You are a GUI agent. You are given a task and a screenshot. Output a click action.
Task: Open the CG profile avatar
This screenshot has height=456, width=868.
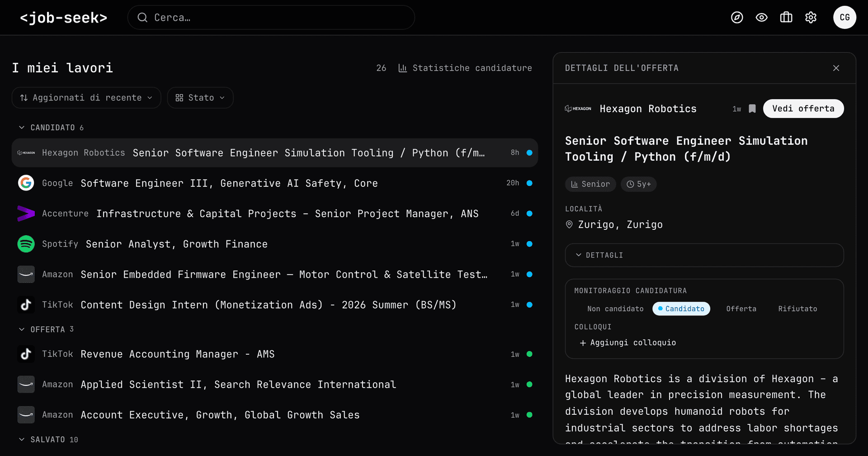tap(844, 18)
